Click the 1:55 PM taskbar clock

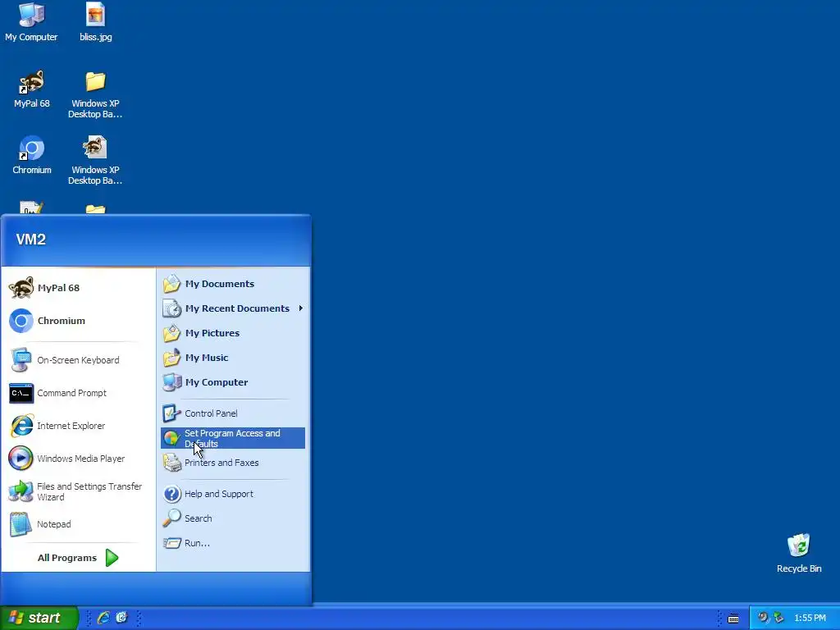pyautogui.click(x=810, y=618)
